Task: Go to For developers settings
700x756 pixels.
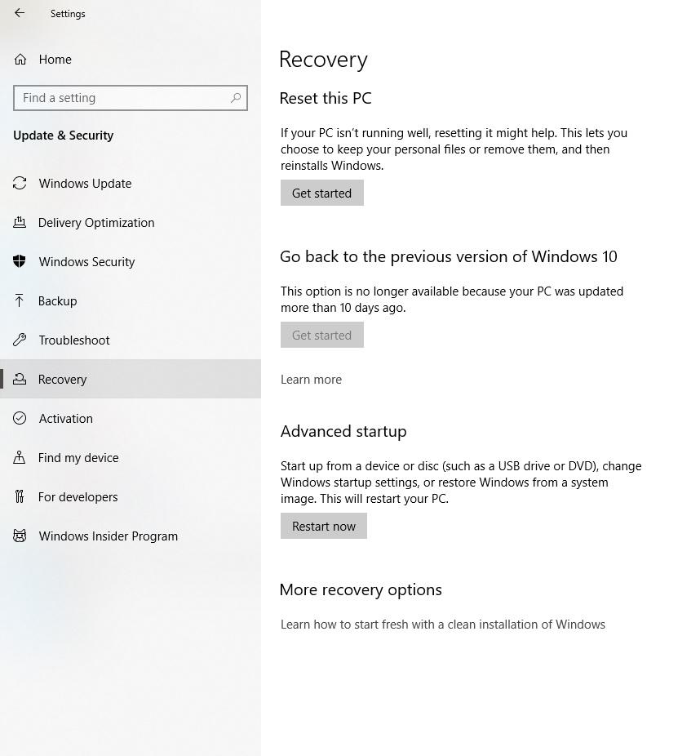Action: click(x=78, y=497)
